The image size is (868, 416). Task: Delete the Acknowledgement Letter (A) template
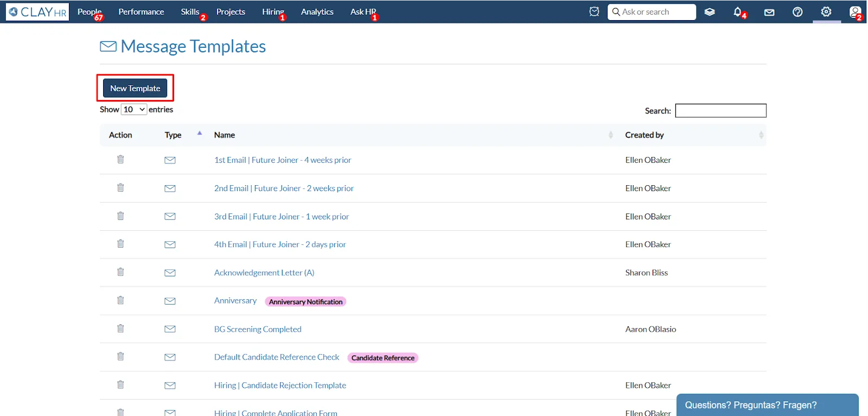pos(120,272)
